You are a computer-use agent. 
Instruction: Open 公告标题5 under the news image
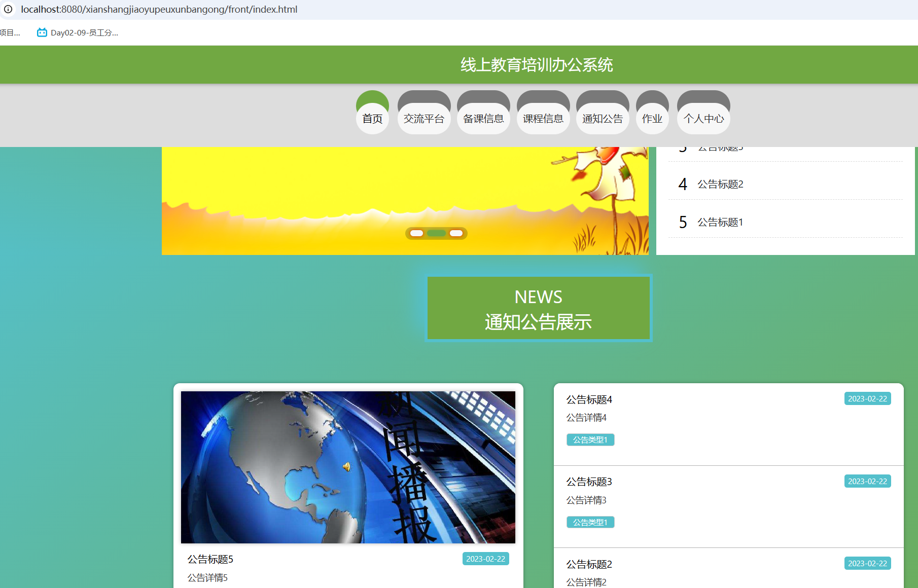210,559
